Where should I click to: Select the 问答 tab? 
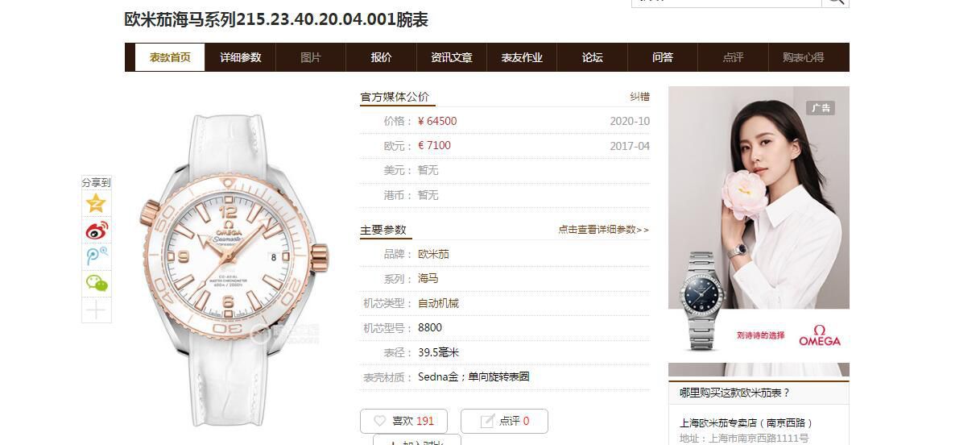(663, 57)
